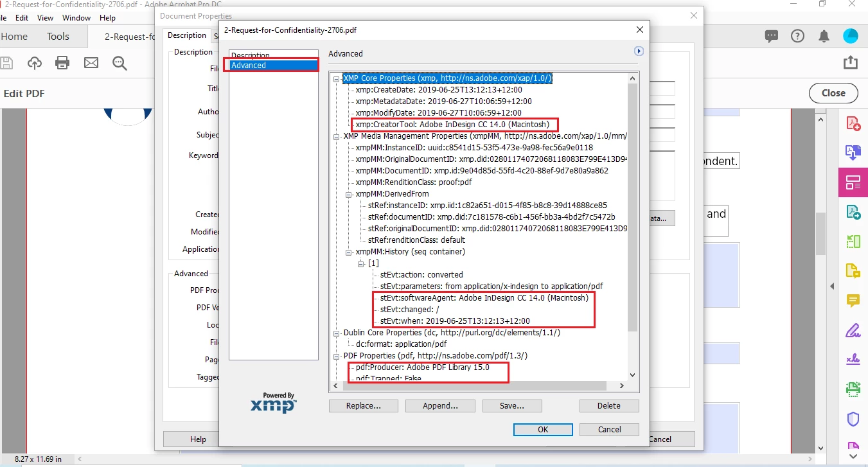This screenshot has height=467, width=868.
Task: Print the document with printer icon
Action: [62, 63]
